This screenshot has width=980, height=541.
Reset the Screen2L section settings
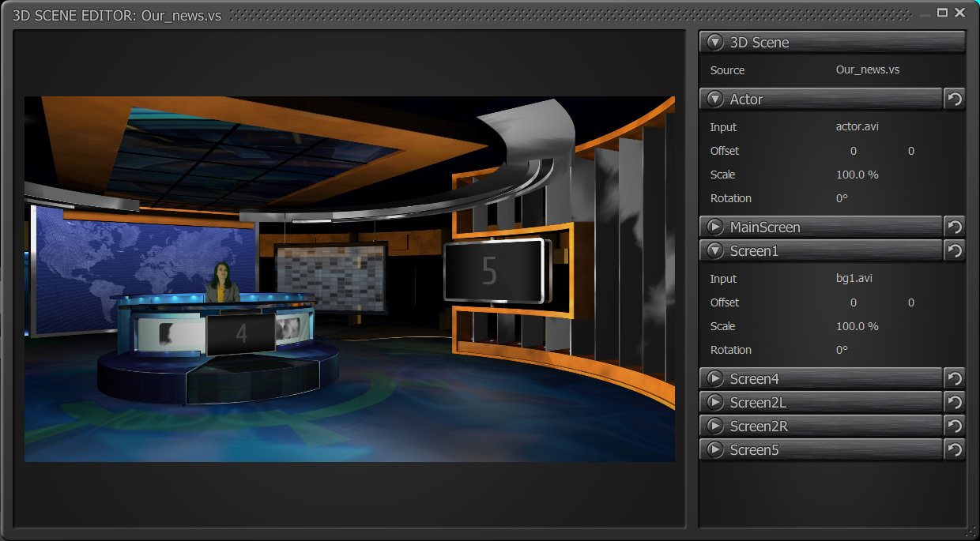click(955, 402)
